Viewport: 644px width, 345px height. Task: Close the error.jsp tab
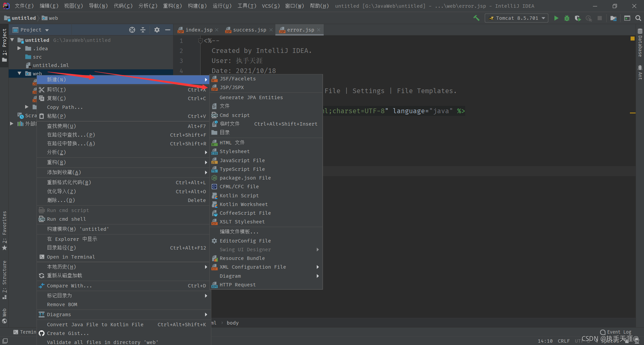click(319, 30)
